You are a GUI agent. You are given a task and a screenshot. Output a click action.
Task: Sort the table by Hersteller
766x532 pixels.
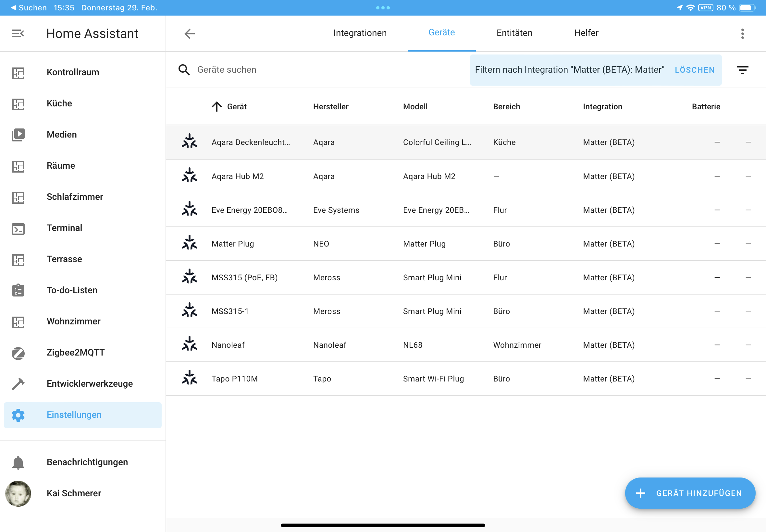click(330, 107)
